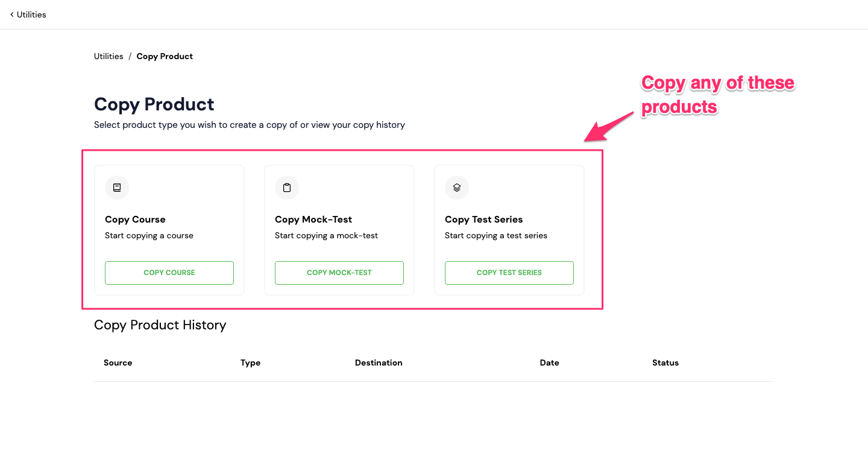Viewport: 868px width, 450px height.
Task: Click the book icon above Copy Course
Action: [x=117, y=188]
